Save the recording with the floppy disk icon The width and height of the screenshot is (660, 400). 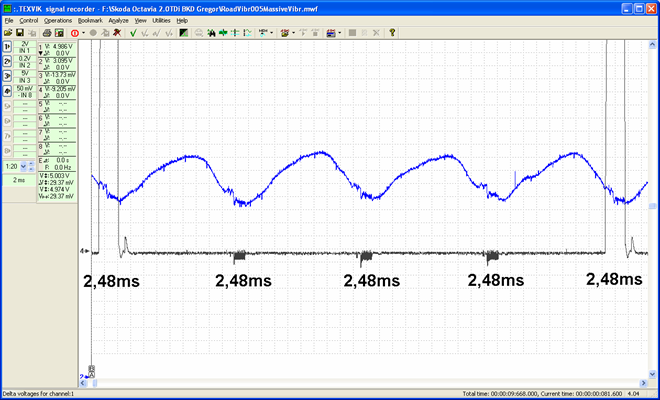[20, 33]
